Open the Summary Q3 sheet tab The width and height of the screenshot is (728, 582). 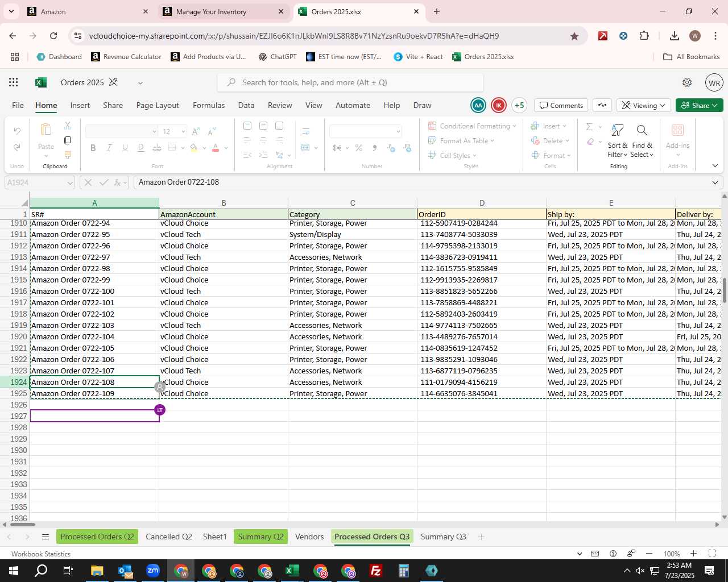click(x=443, y=537)
